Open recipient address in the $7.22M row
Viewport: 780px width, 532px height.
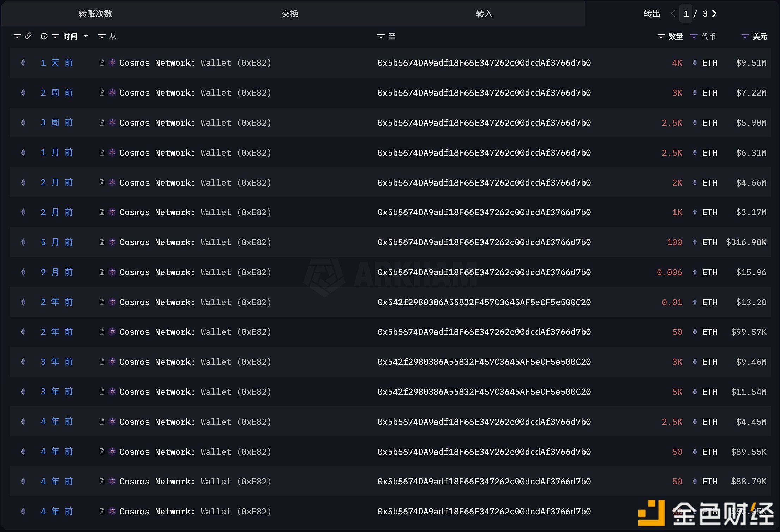click(x=484, y=93)
